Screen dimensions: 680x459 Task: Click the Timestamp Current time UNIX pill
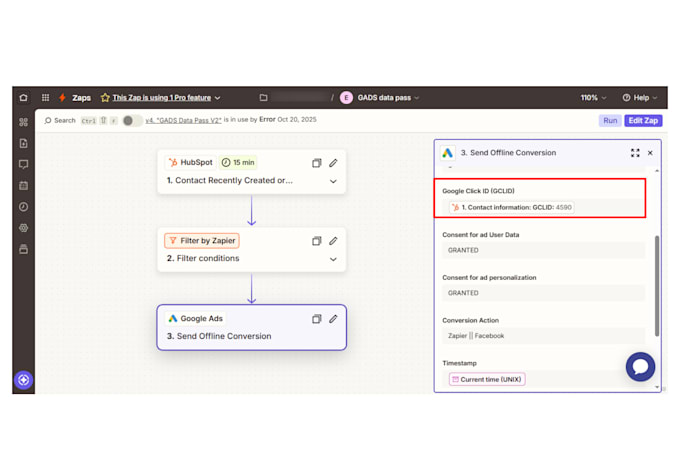(x=487, y=379)
